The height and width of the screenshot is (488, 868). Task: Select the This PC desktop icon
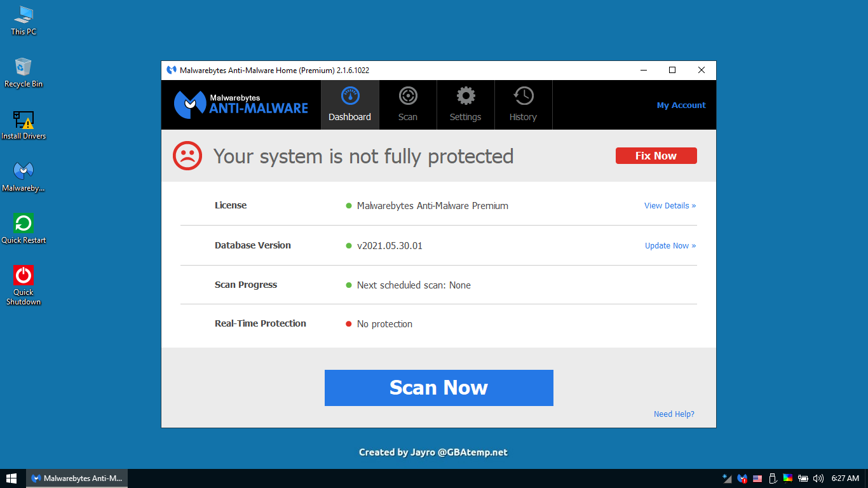tap(24, 20)
